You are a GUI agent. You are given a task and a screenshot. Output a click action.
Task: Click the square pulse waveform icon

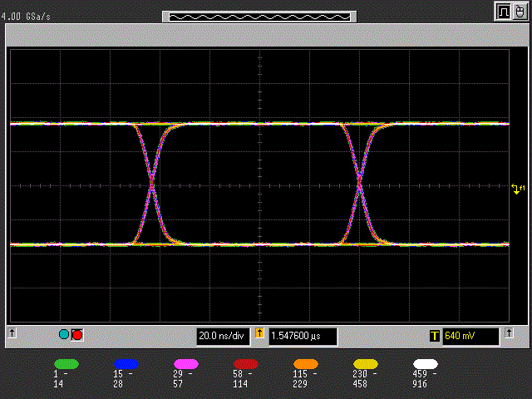(504, 12)
